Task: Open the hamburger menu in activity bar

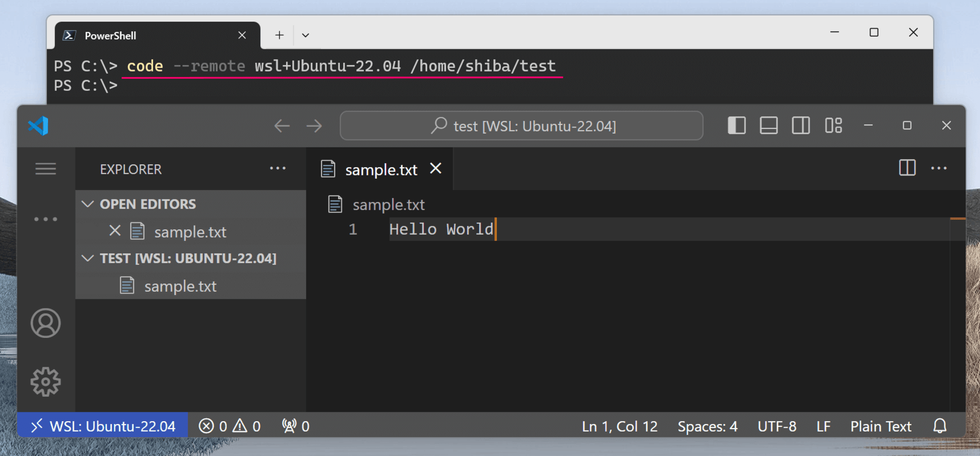Action: pos(46,169)
